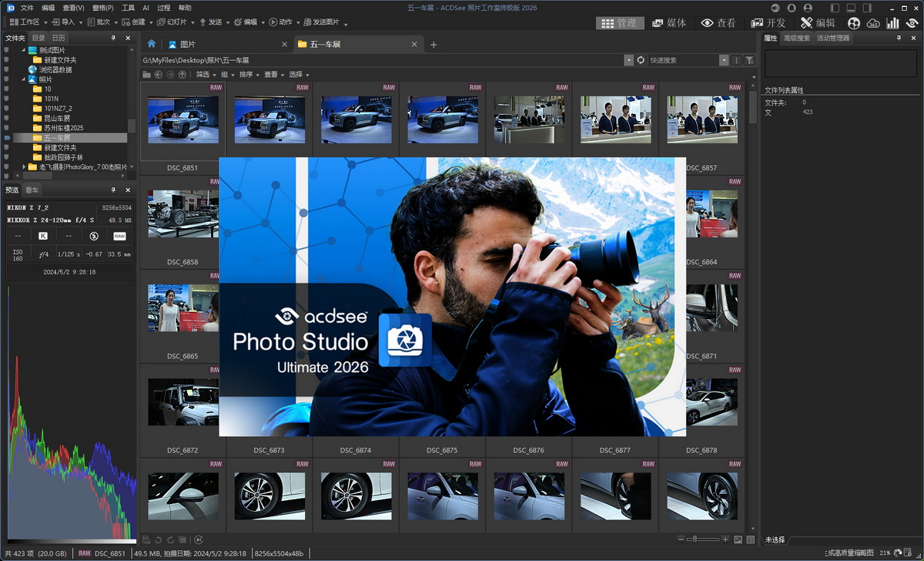Collapse the 照片 folder in tree

[x=24, y=79]
